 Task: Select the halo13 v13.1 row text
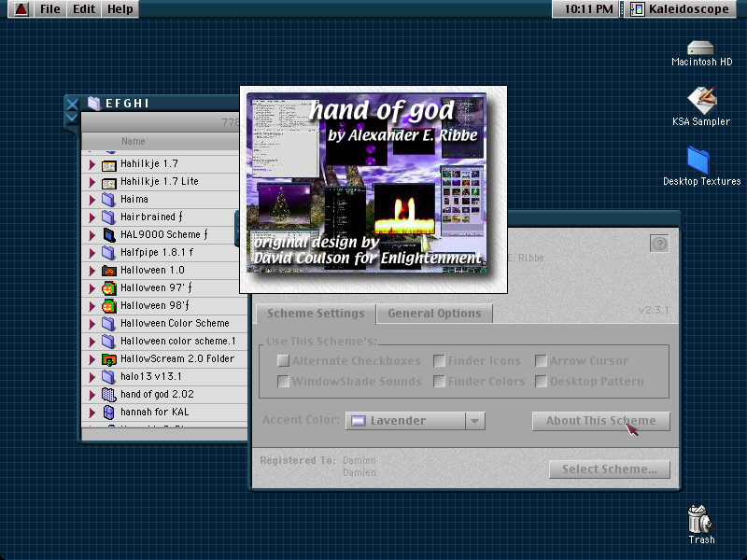pos(151,377)
